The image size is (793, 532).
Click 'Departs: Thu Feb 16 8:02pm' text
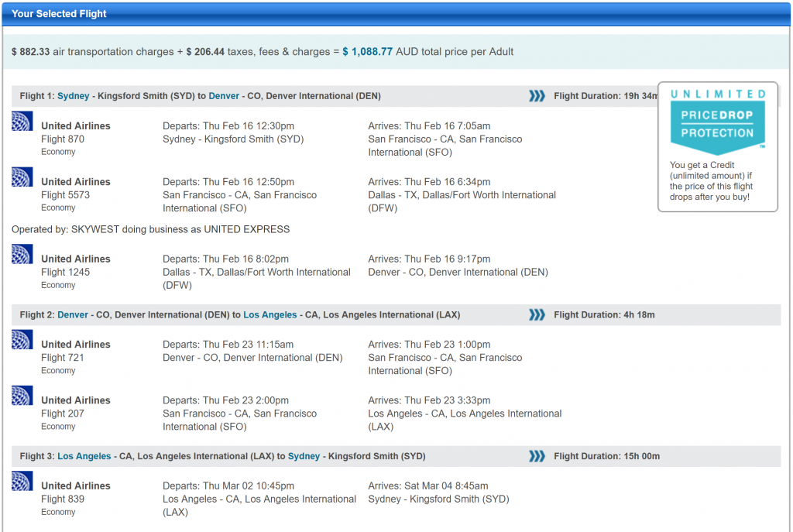point(225,259)
